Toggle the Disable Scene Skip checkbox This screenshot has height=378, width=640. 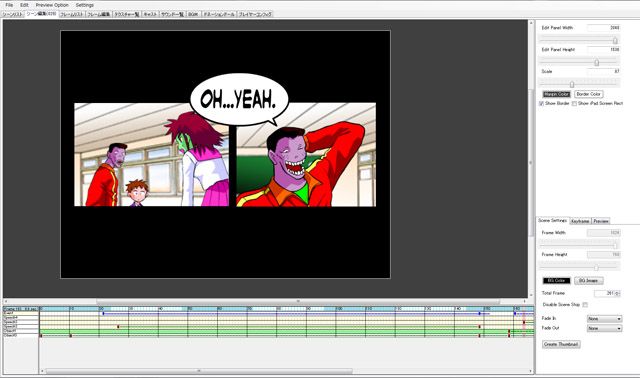coord(585,305)
